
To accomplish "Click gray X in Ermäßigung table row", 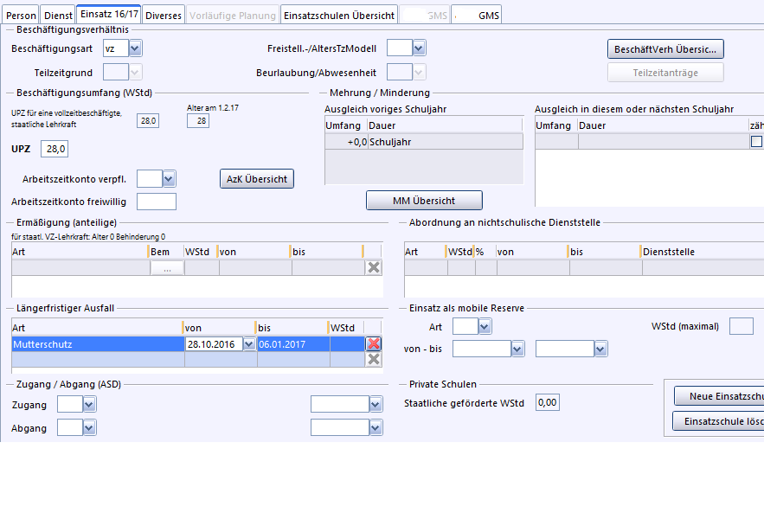I will point(374,267).
